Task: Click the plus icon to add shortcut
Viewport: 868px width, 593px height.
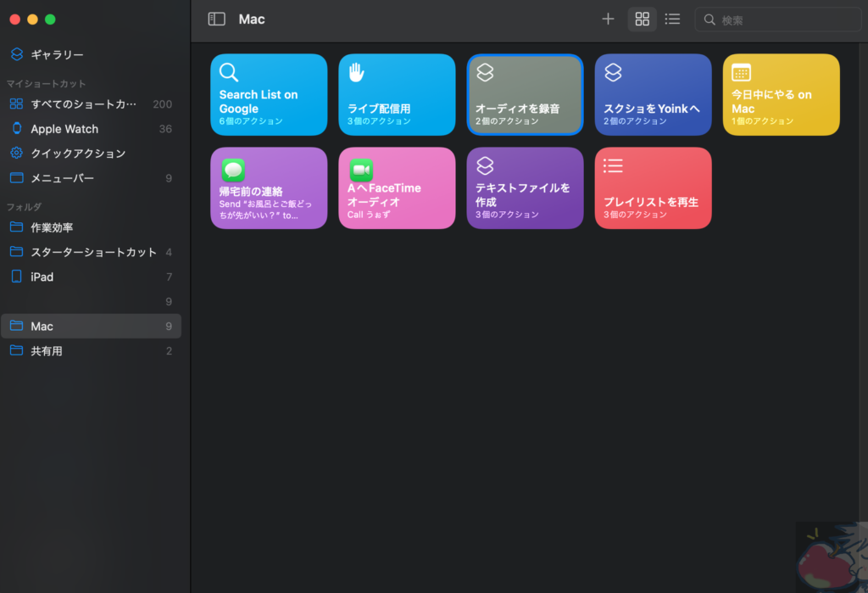Action: [608, 19]
